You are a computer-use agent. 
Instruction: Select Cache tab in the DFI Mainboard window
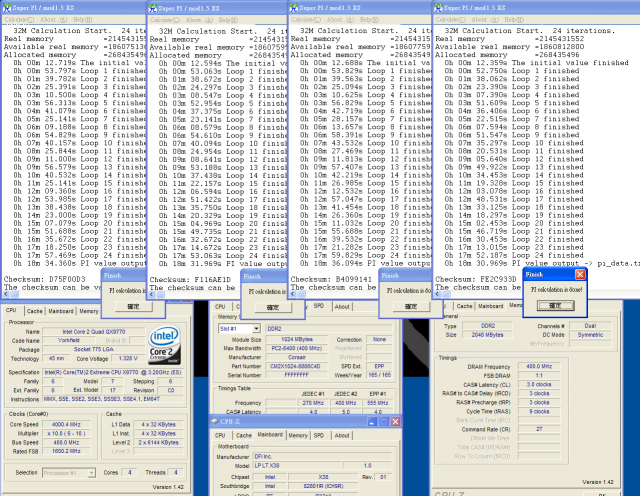pos(244,436)
